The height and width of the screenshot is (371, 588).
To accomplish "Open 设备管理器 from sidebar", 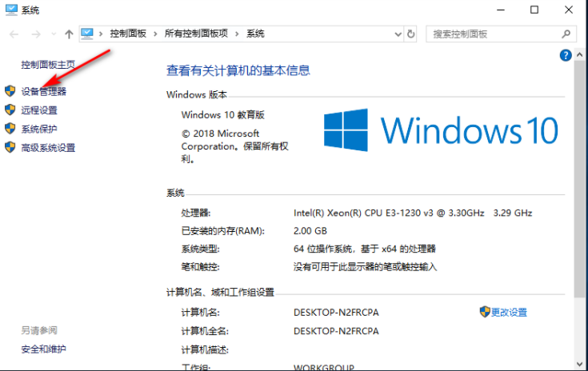I will pos(44,91).
